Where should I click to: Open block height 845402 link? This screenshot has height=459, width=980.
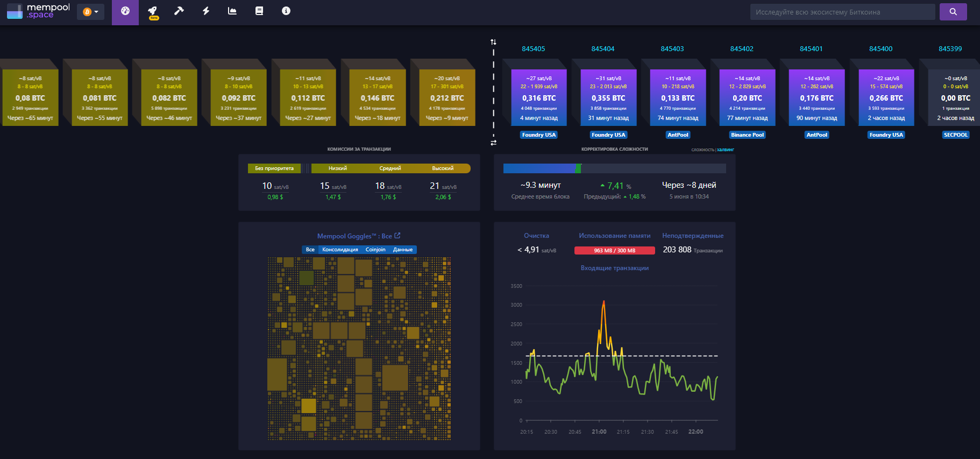[742, 49]
